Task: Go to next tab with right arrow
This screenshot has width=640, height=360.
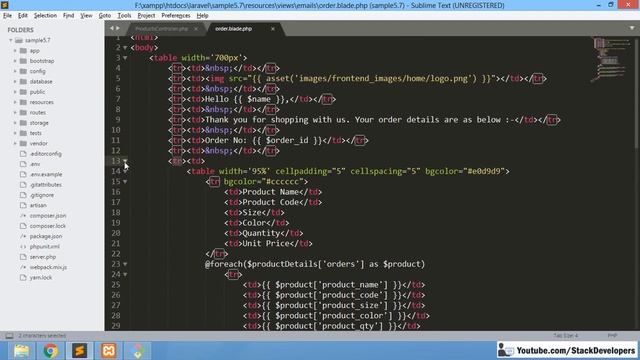Action: [118, 28]
